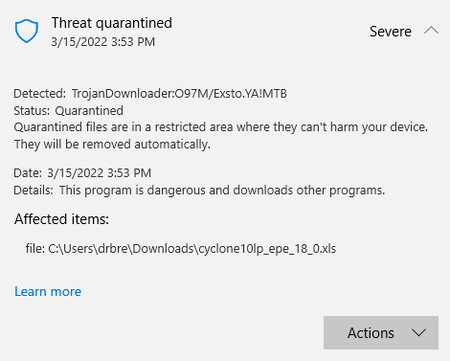Click the Affected items heading
This screenshot has width=450, height=361.
pos(61,219)
